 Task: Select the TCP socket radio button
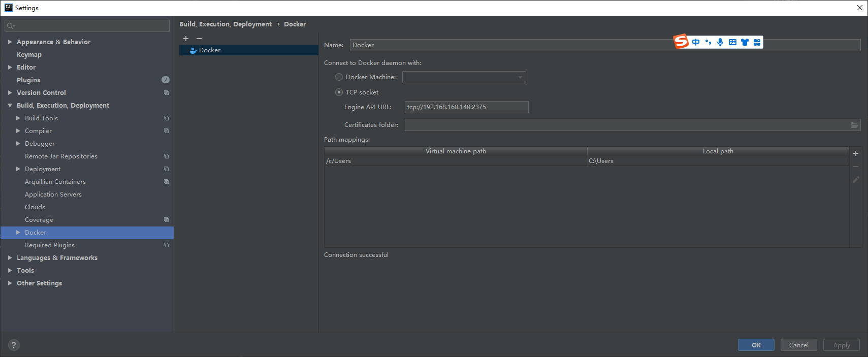tap(339, 92)
